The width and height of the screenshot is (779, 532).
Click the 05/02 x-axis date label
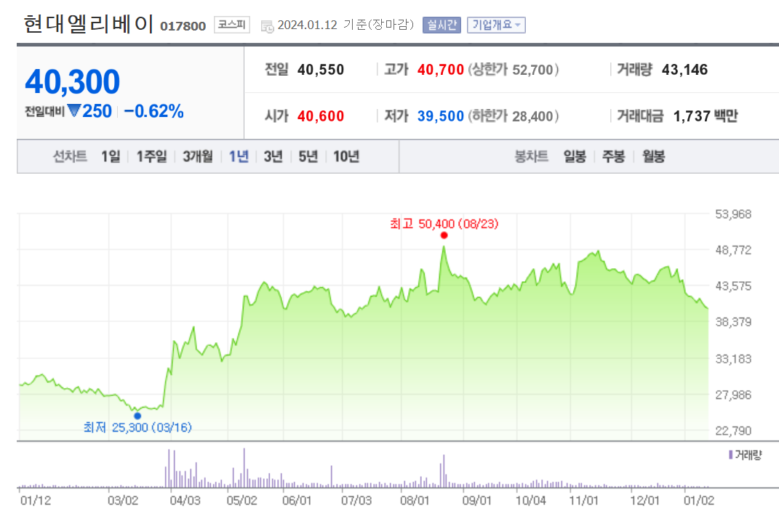[242, 500]
